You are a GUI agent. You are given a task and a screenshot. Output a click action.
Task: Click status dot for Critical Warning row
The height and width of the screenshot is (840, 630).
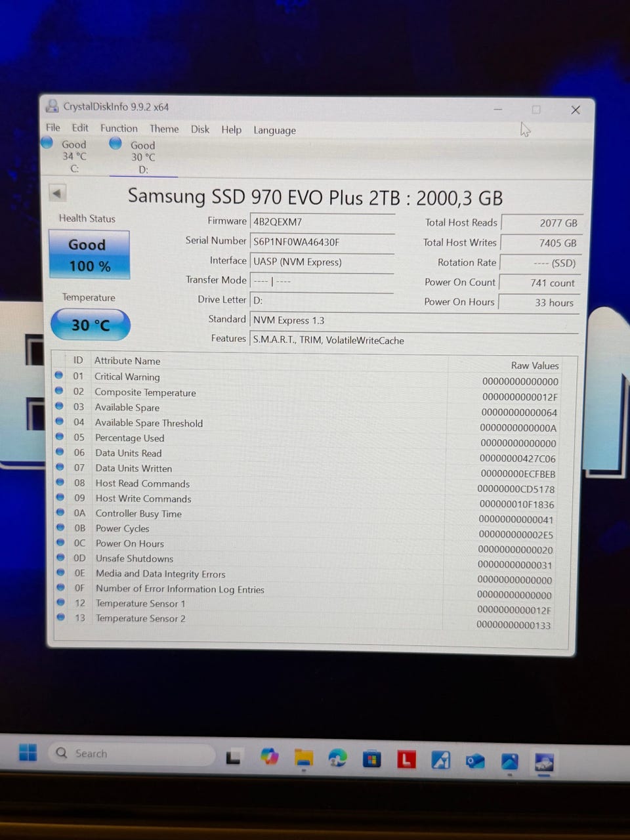(x=59, y=375)
